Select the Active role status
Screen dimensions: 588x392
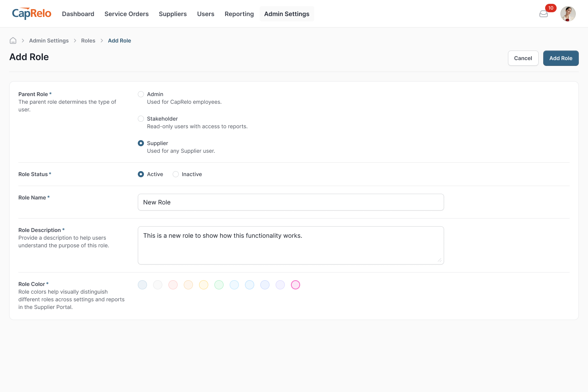click(141, 174)
